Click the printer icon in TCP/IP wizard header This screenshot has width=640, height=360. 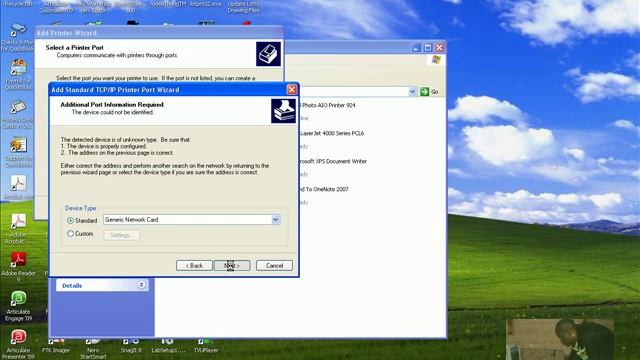[x=283, y=111]
